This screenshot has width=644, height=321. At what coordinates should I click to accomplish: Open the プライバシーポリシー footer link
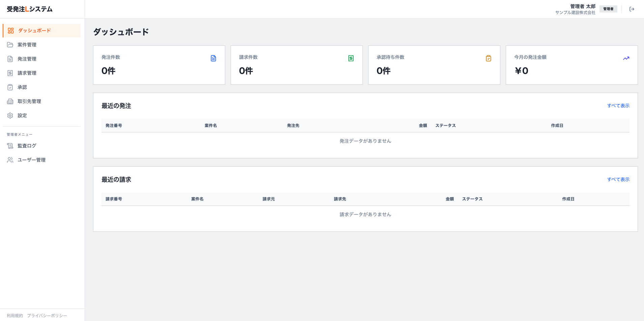point(47,316)
